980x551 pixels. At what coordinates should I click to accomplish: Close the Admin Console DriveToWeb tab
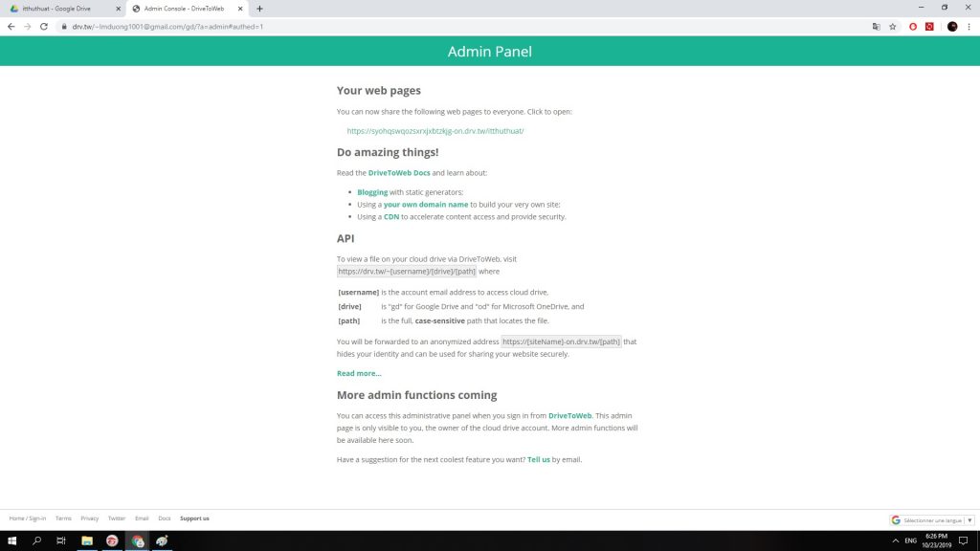pos(240,9)
